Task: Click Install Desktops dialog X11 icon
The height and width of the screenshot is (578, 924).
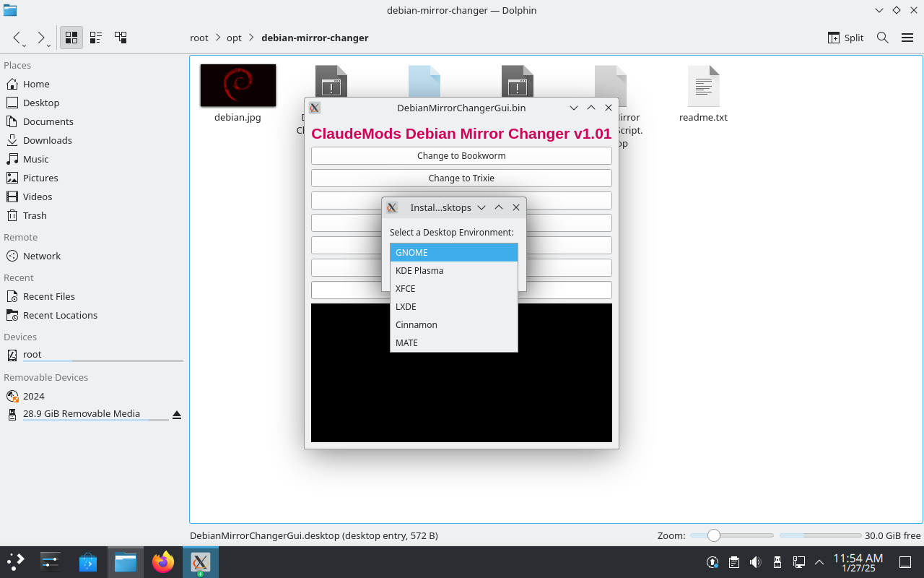Action: pos(392,207)
